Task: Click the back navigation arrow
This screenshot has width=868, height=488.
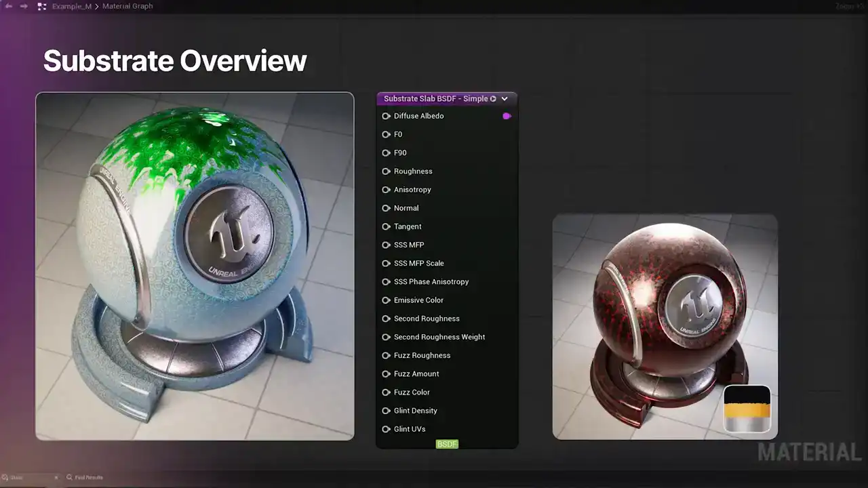Action: tap(9, 6)
